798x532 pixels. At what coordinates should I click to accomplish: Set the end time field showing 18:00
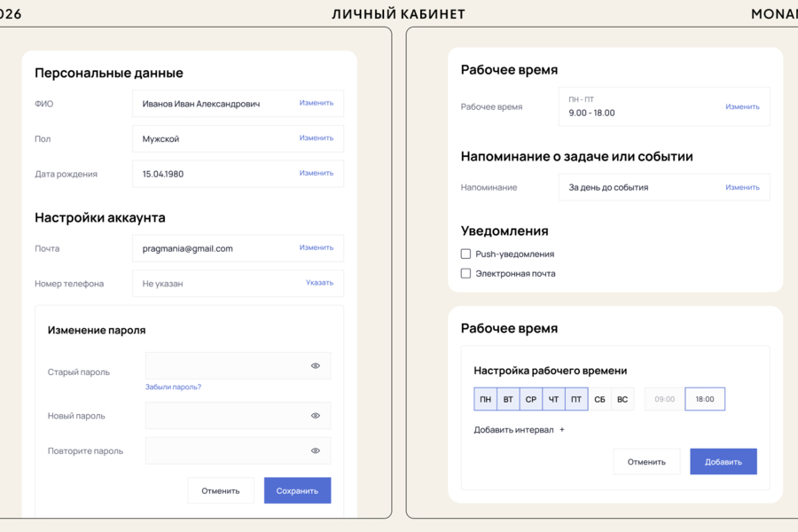pos(705,399)
